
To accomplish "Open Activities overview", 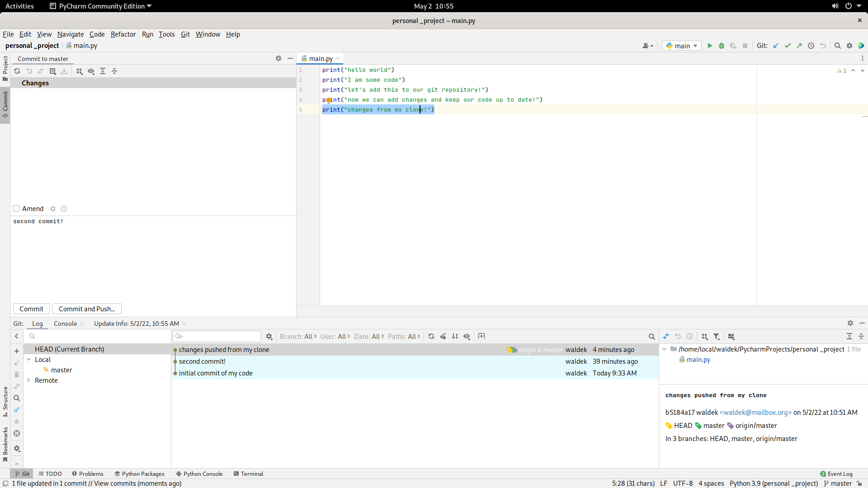I will click(19, 6).
